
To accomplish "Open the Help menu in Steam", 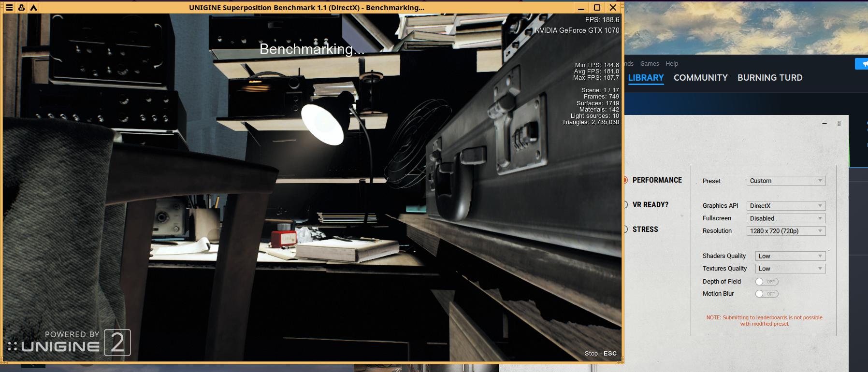I will [672, 64].
